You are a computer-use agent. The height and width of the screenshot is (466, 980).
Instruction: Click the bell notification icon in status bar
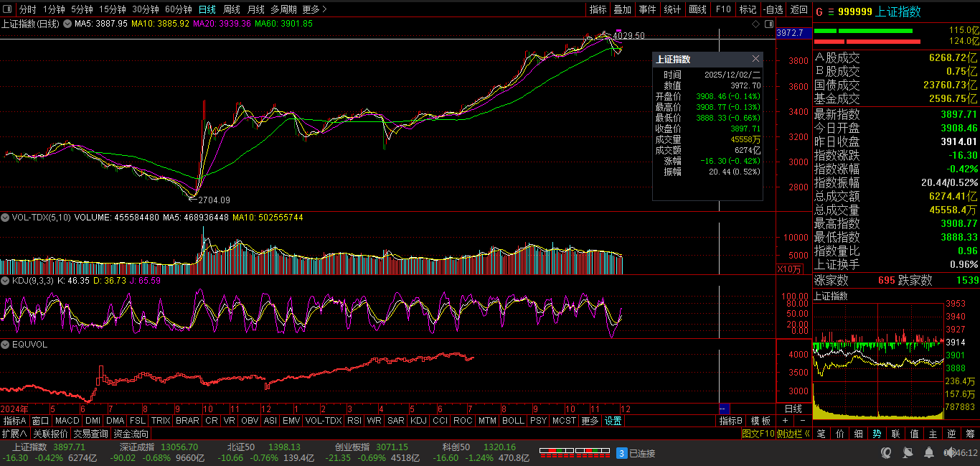(928, 453)
